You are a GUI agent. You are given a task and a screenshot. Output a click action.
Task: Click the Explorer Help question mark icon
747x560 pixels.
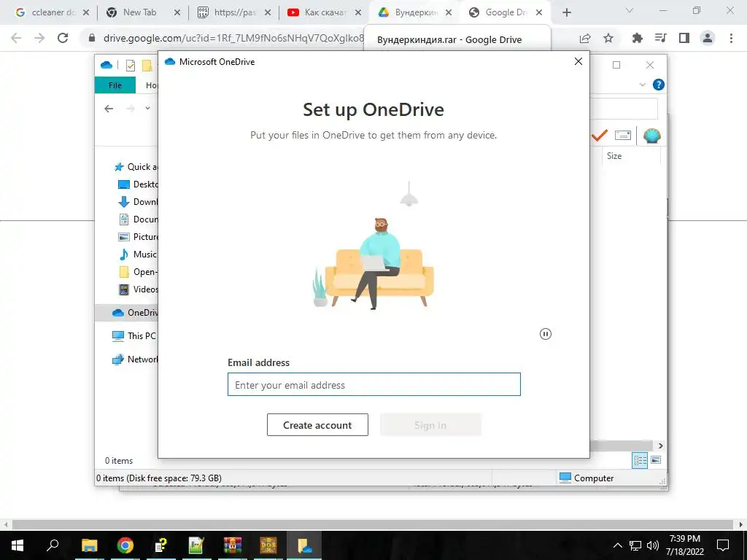pos(659,85)
